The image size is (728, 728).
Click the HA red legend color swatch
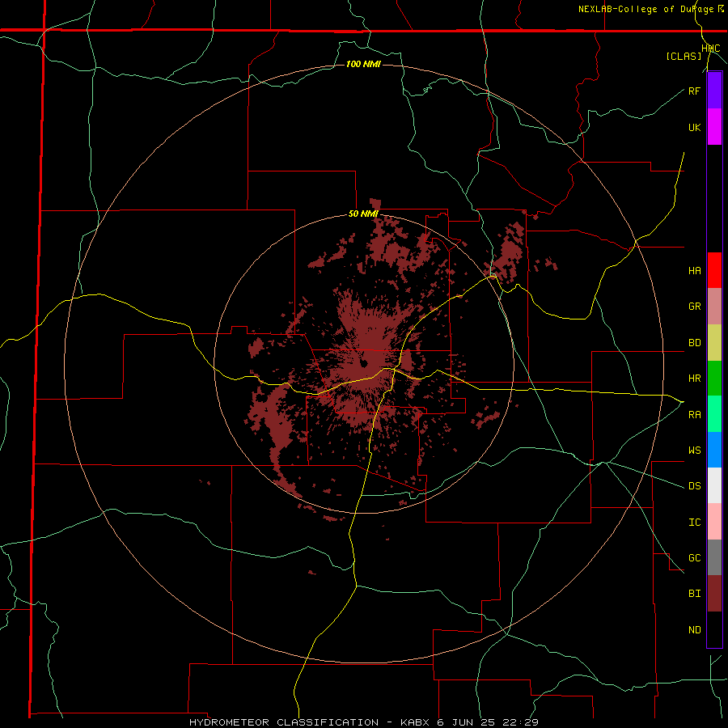tap(714, 270)
